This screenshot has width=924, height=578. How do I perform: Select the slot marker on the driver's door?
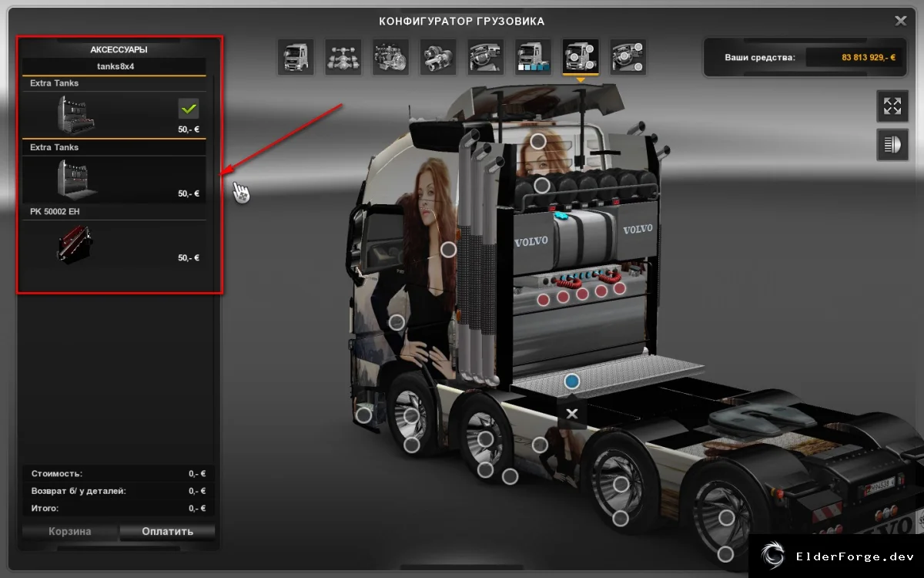click(397, 322)
